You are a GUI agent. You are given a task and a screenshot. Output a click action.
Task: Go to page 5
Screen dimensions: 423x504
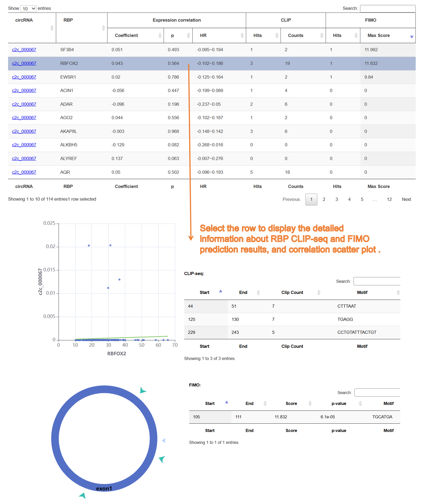[362, 199]
